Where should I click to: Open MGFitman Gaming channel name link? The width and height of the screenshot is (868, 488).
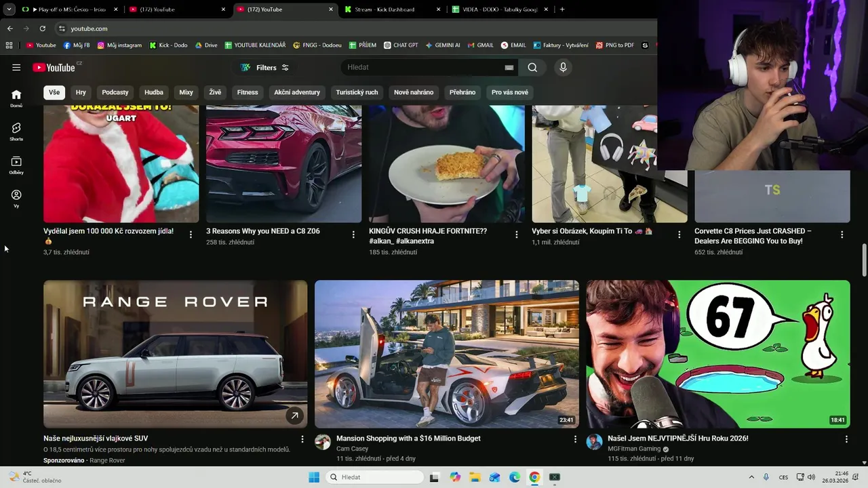(634, 449)
